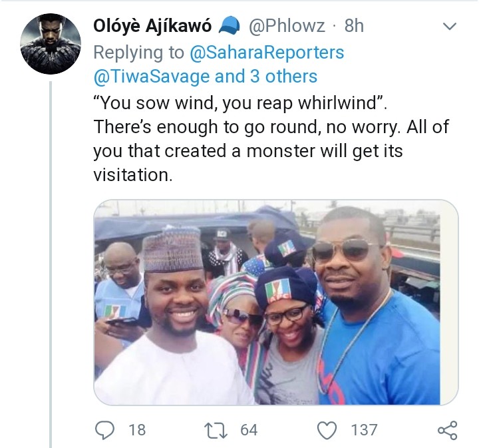Screen dimensions: 479x448
Task: Expand the tweet options chevron
Action: click(450, 27)
